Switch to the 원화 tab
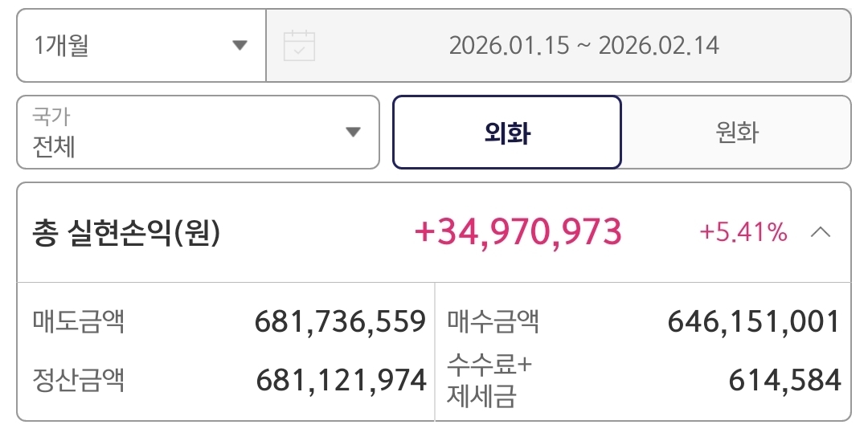 736,133
